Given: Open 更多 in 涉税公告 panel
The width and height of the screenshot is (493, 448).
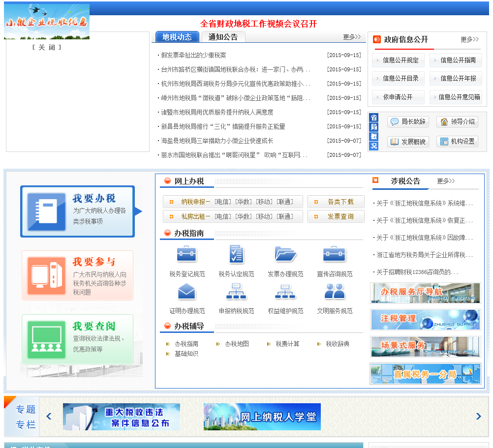Looking at the screenshot, I should coord(446,181).
